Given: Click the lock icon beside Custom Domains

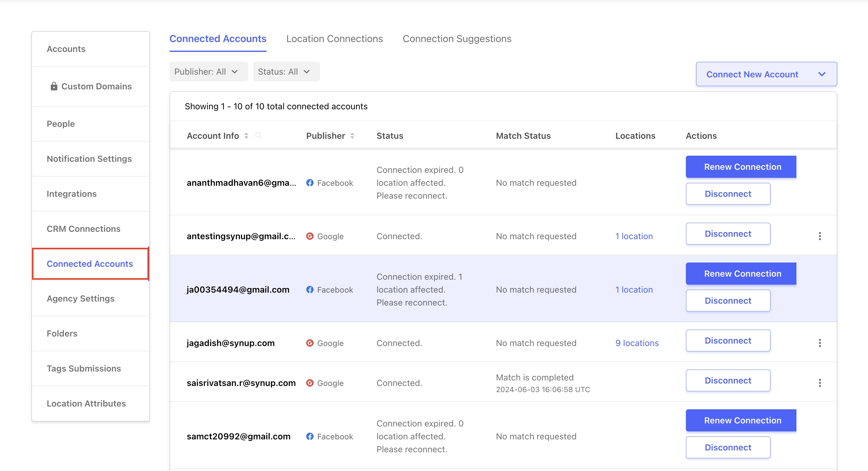Looking at the screenshot, I should point(54,86).
